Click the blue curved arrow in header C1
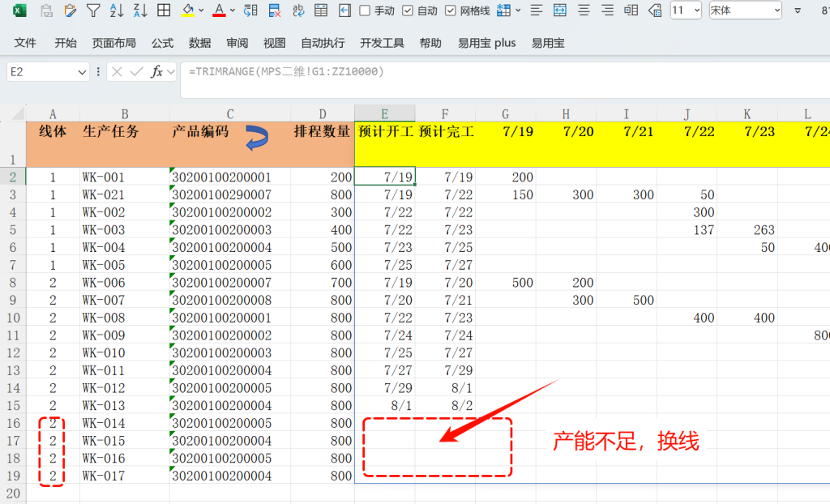 [x=257, y=139]
